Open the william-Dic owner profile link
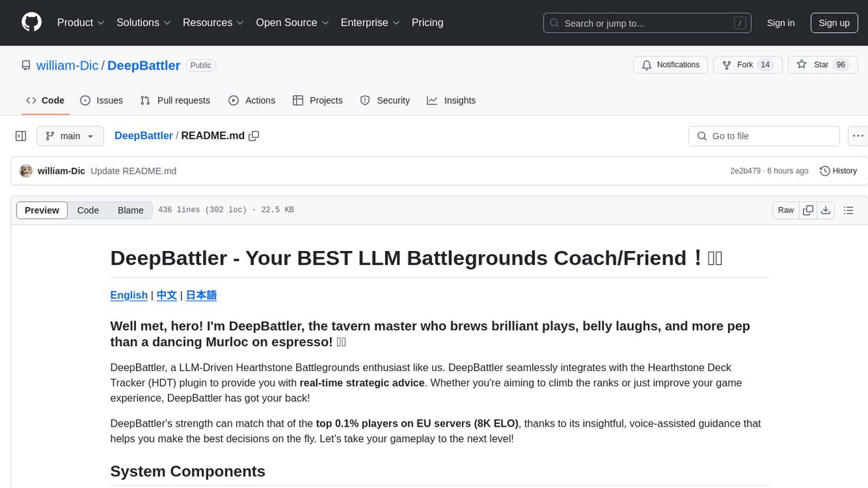 coord(68,65)
